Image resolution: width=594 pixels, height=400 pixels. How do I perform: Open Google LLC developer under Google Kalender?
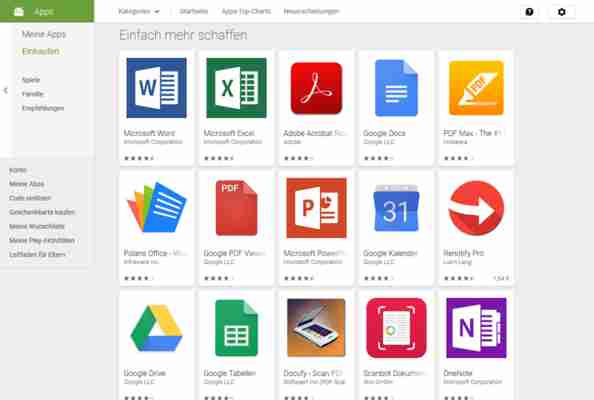click(379, 262)
